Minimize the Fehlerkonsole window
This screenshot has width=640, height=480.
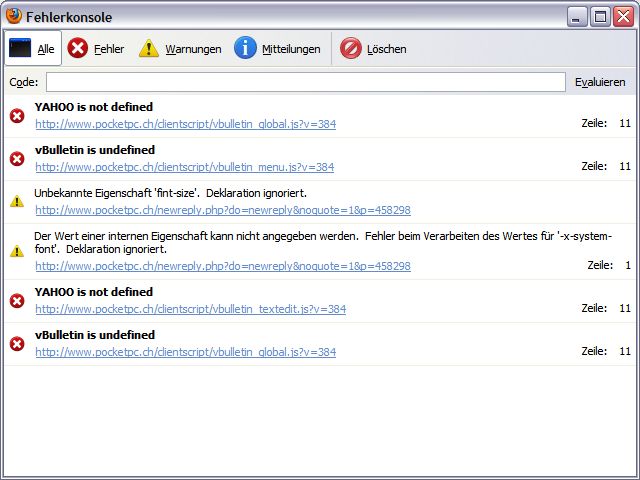(x=577, y=17)
